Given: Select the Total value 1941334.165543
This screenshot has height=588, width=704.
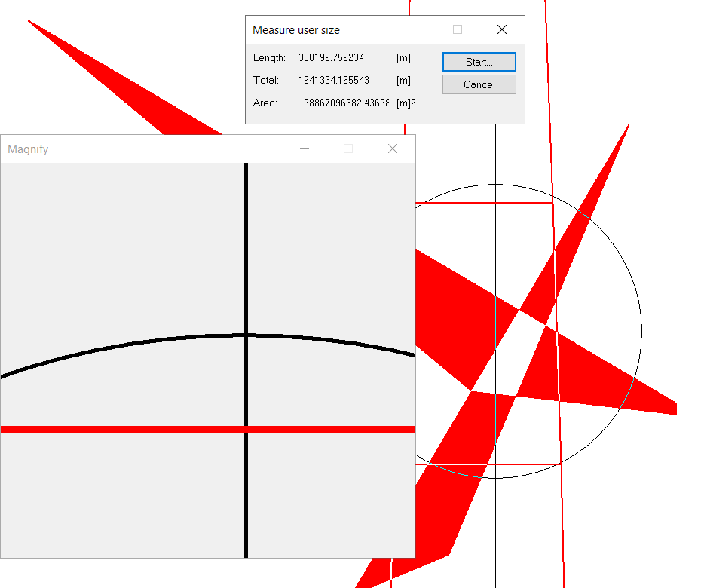Looking at the screenshot, I should (x=334, y=80).
